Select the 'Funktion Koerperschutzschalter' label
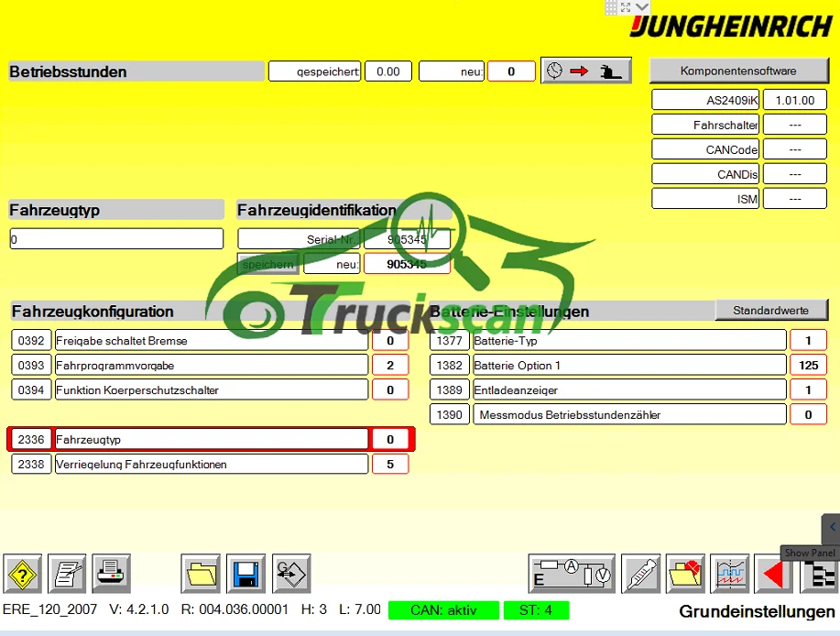840x636 pixels. (x=212, y=390)
